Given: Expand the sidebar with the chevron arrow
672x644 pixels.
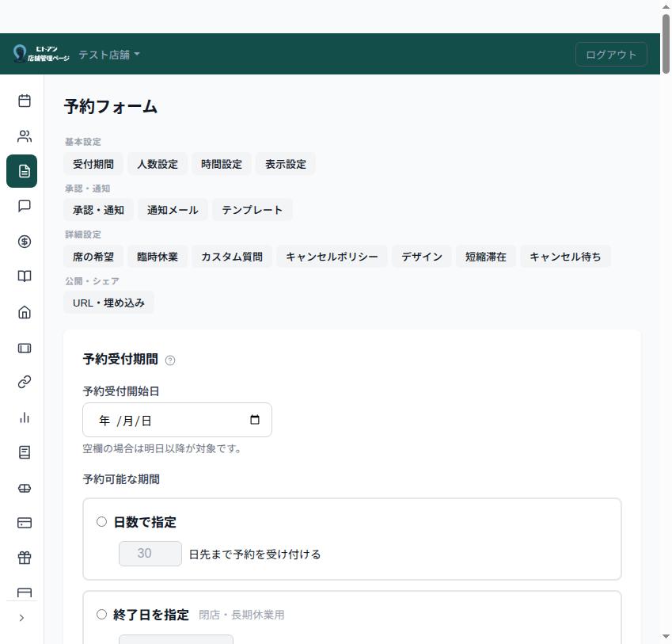Looking at the screenshot, I should [x=22, y=618].
